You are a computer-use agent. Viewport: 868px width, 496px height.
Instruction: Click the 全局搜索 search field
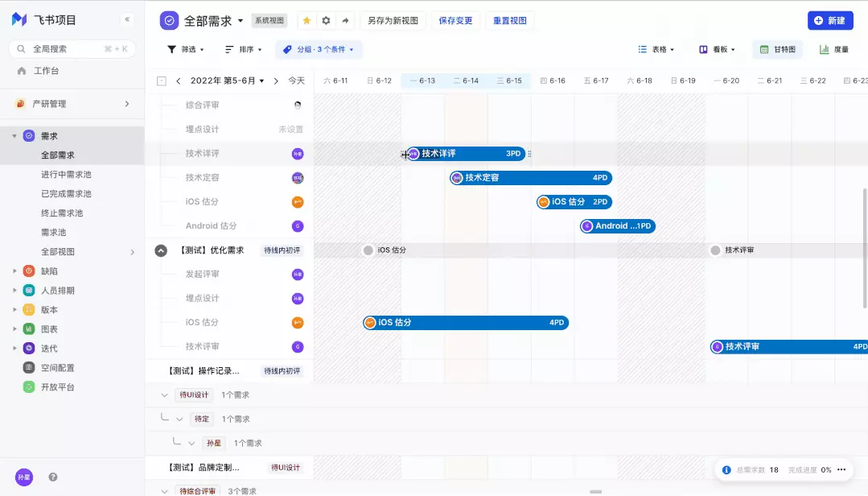[x=72, y=49]
